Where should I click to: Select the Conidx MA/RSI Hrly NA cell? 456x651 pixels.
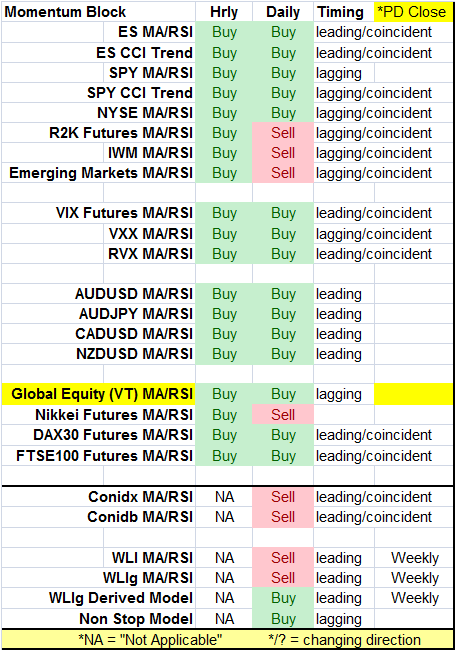(224, 497)
